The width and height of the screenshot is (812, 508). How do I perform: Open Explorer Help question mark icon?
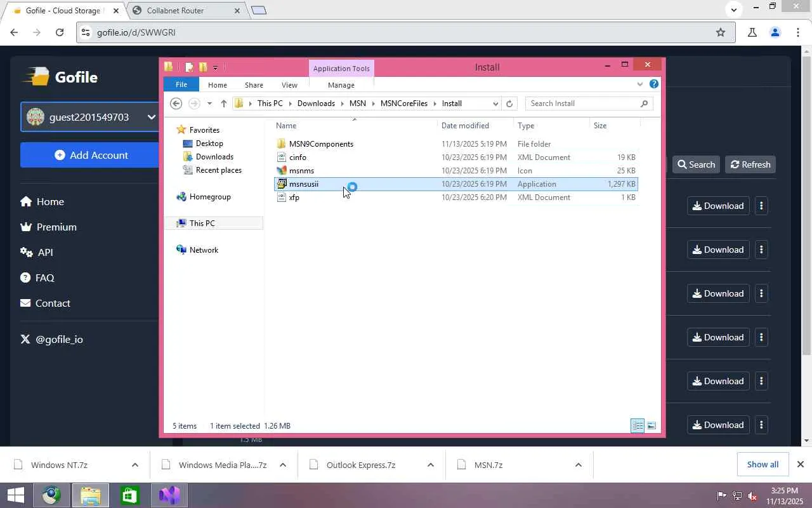coord(654,84)
